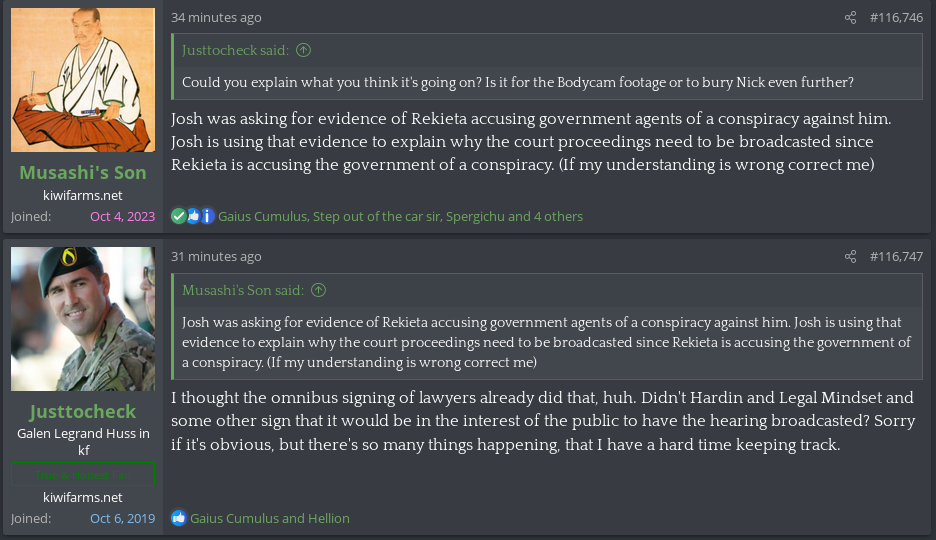Open Musashi's Son user profile name

83,173
